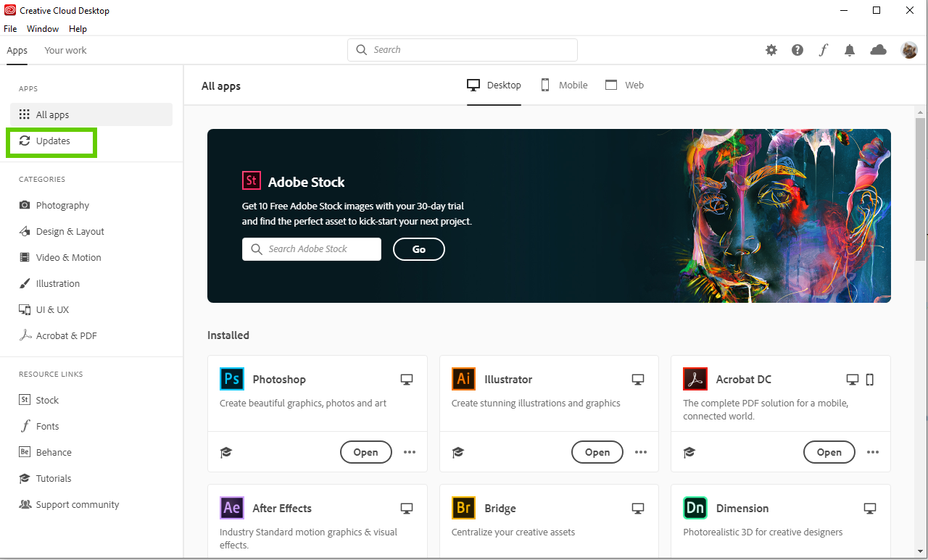Open Adobe Fonts from the f icon
The image size is (928, 560).
[823, 50]
